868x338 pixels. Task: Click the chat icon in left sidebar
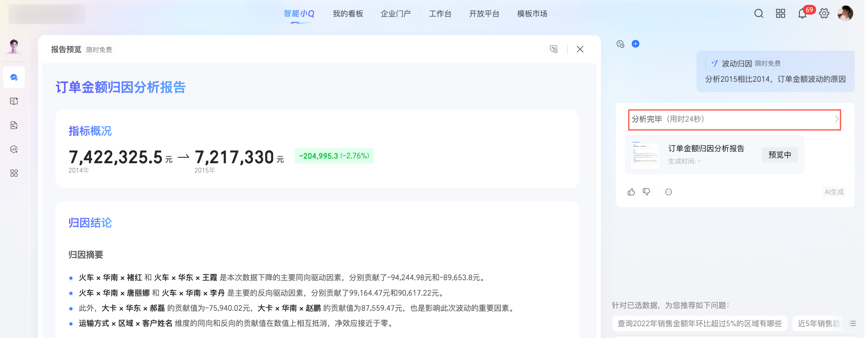[14, 77]
